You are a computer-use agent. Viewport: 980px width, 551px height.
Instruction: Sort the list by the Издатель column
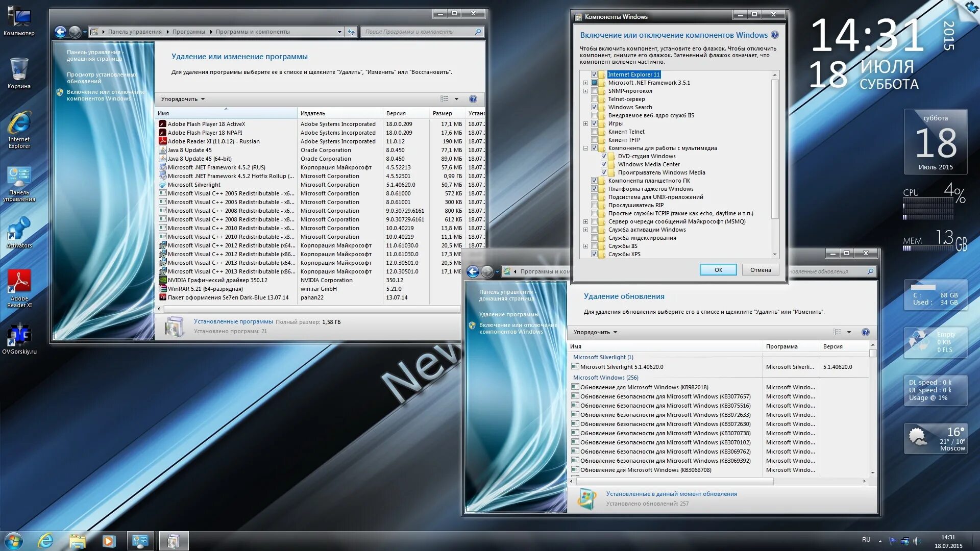pyautogui.click(x=312, y=113)
